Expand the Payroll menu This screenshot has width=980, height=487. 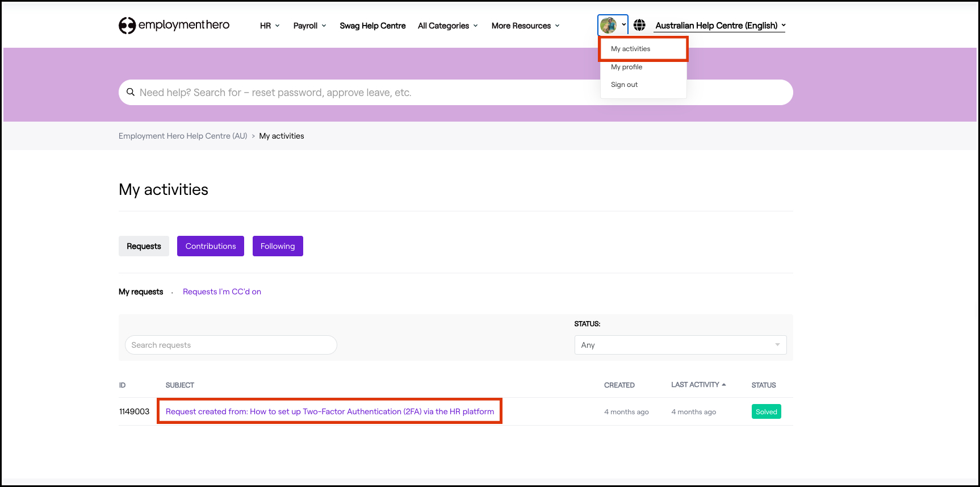click(x=309, y=26)
